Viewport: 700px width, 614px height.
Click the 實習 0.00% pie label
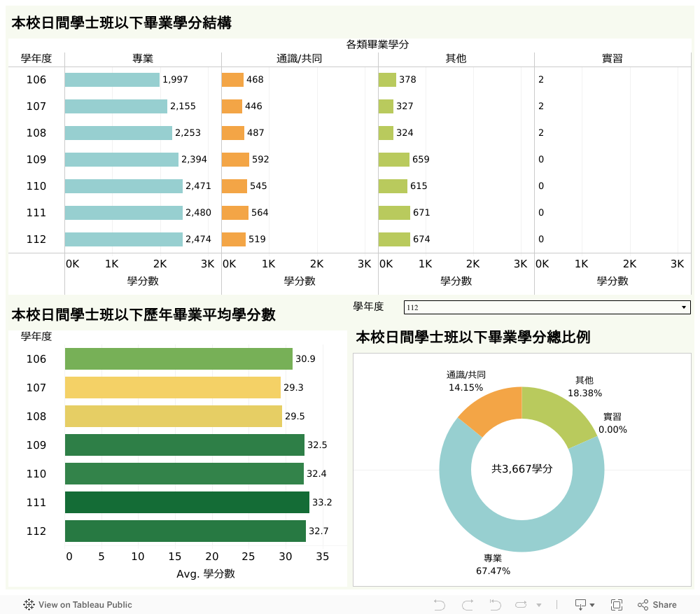coord(612,424)
